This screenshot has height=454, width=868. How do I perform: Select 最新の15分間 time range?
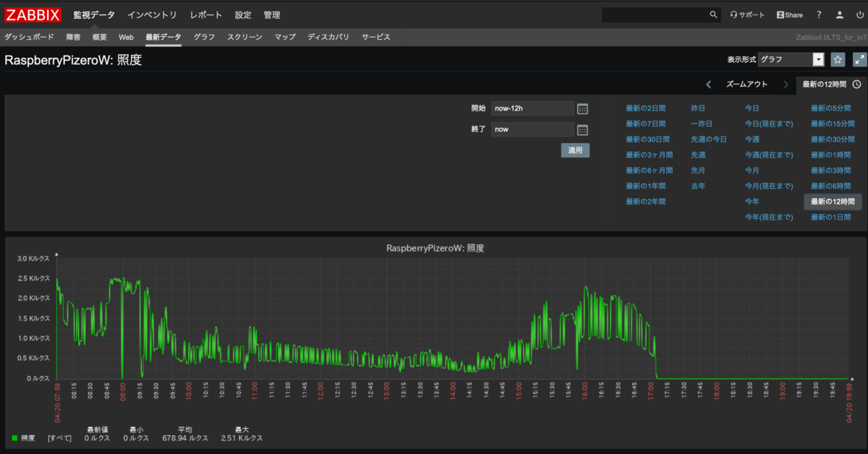point(833,124)
